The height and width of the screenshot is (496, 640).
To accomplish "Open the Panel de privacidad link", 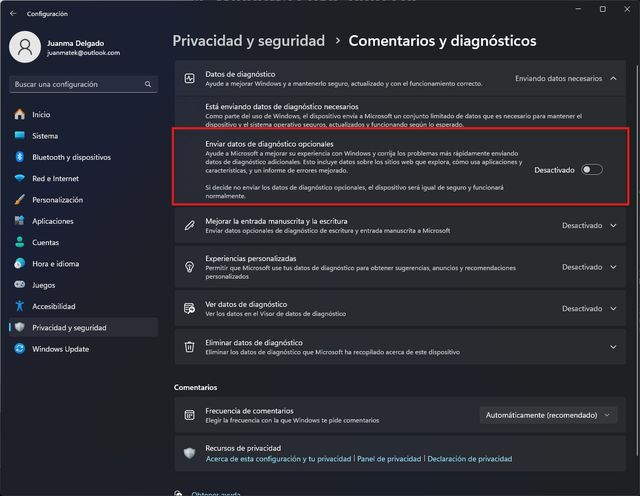I will tap(389, 459).
